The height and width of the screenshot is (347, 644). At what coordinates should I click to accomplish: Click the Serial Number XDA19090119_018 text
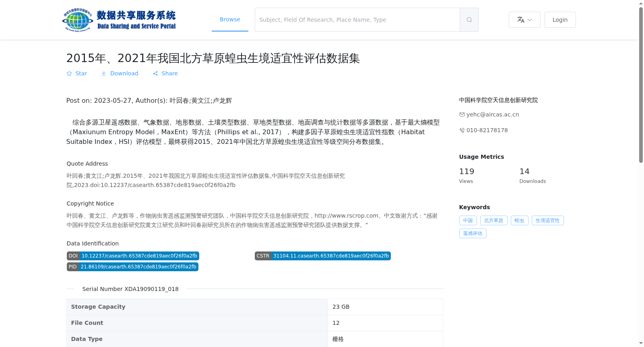(x=130, y=289)
